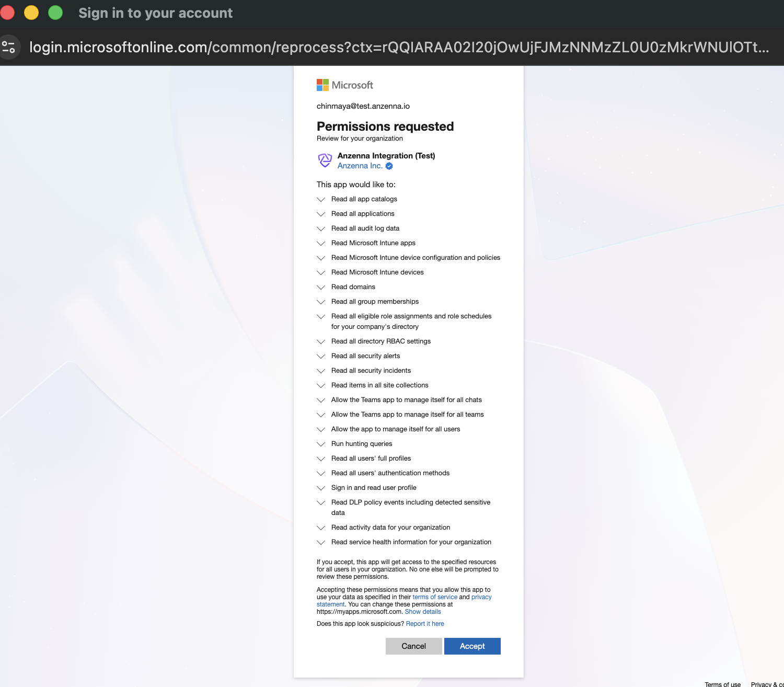The image size is (784, 687).
Task: Cancel the permissions request
Action: coord(413,646)
